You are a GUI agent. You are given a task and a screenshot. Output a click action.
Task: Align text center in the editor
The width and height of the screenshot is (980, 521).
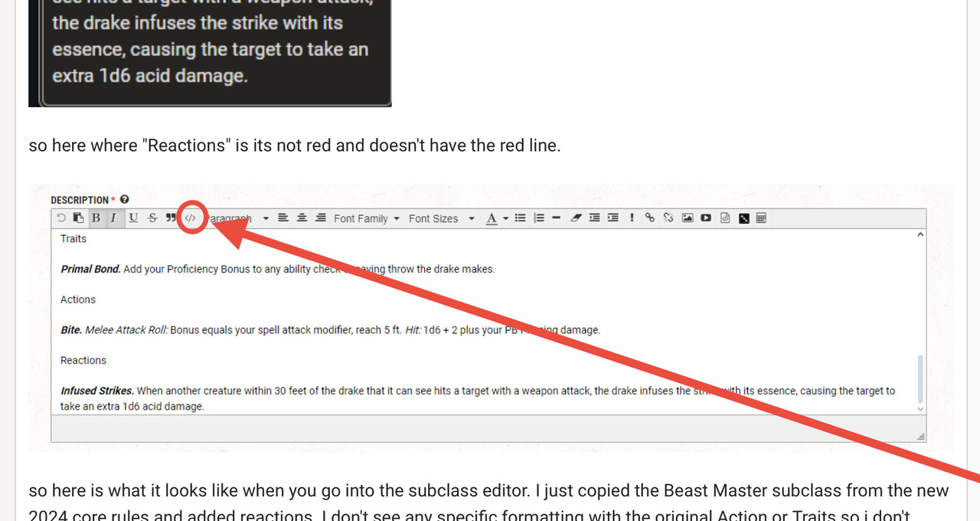click(x=302, y=218)
